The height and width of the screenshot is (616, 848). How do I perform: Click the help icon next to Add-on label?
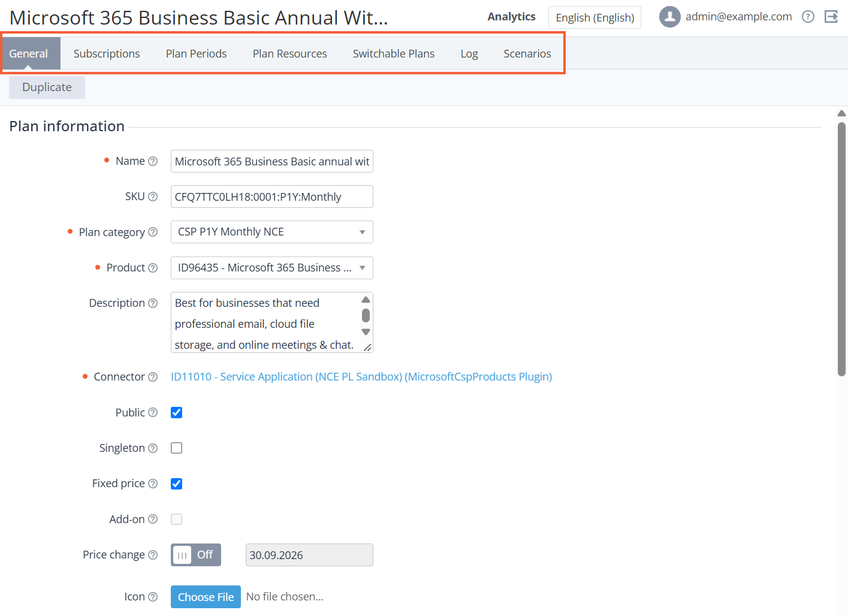[x=153, y=519]
